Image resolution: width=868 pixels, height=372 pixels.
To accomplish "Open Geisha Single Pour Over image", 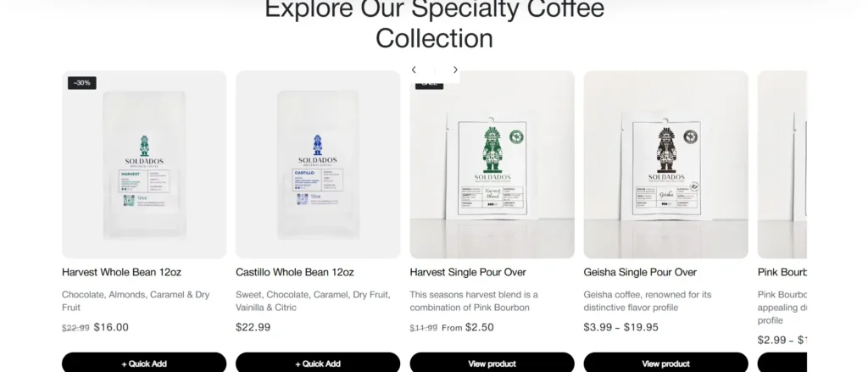I will (x=666, y=164).
